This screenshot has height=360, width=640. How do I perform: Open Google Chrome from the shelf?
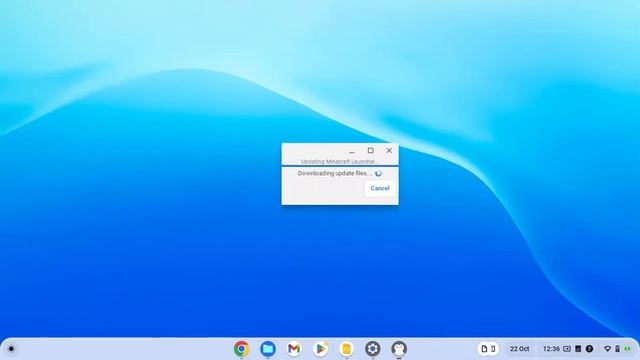click(242, 349)
